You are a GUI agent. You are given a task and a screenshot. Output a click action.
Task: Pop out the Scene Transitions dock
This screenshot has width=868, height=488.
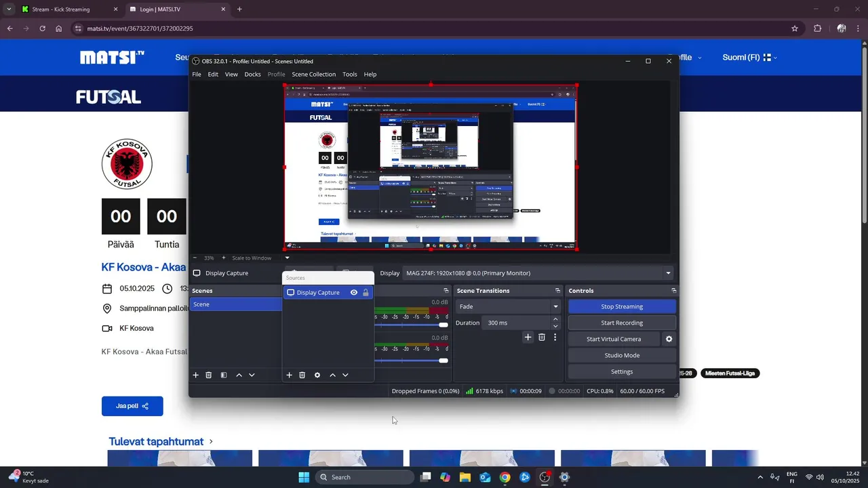pyautogui.click(x=557, y=291)
